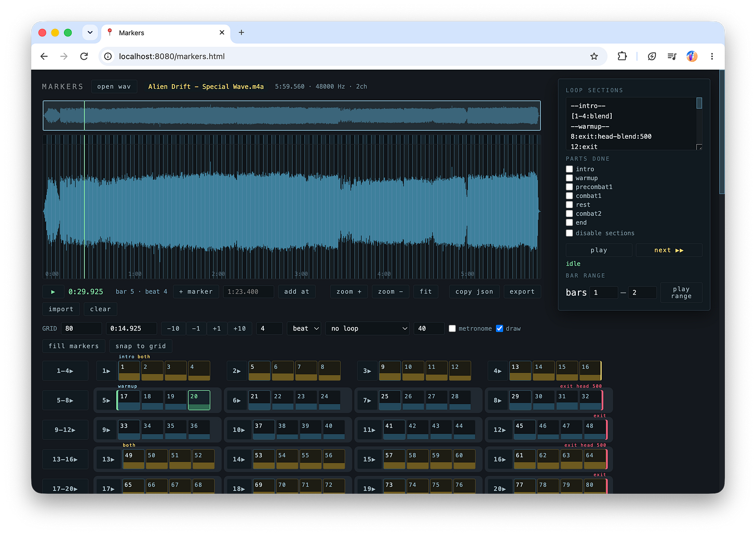The image size is (756, 535).
Task: Play bar group 4
Action: 497,371
